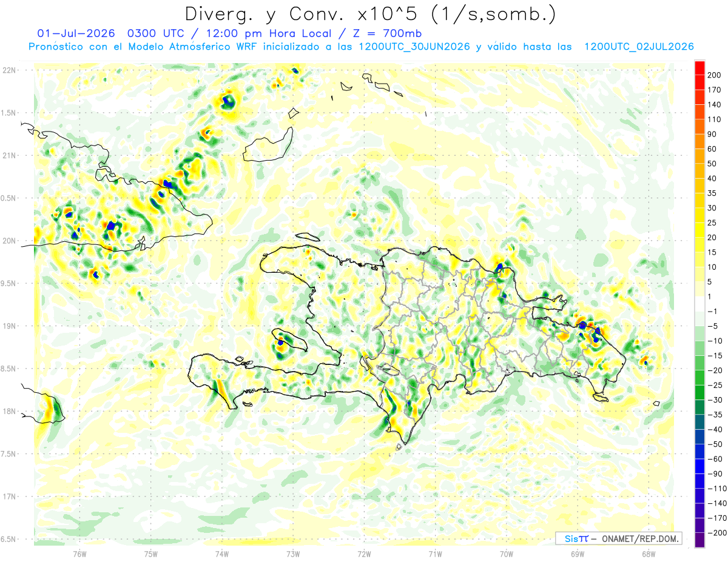Click the '71W' longitude label

point(435,554)
